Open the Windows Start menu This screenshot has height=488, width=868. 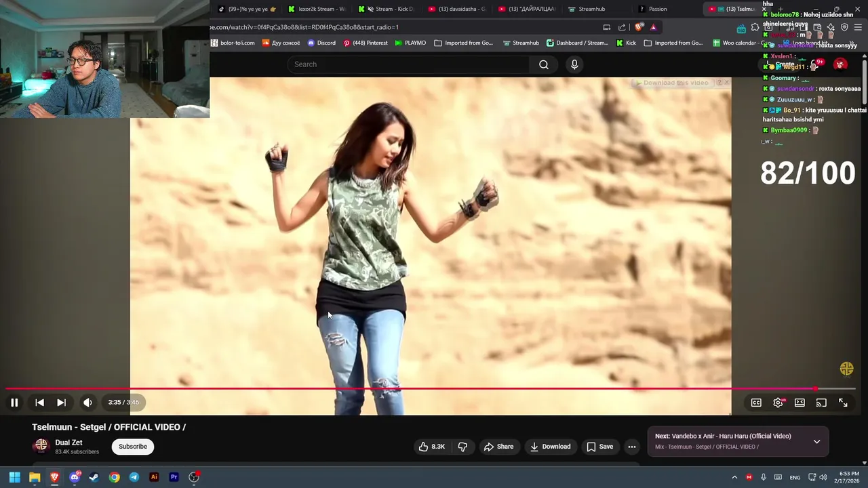[14, 477]
